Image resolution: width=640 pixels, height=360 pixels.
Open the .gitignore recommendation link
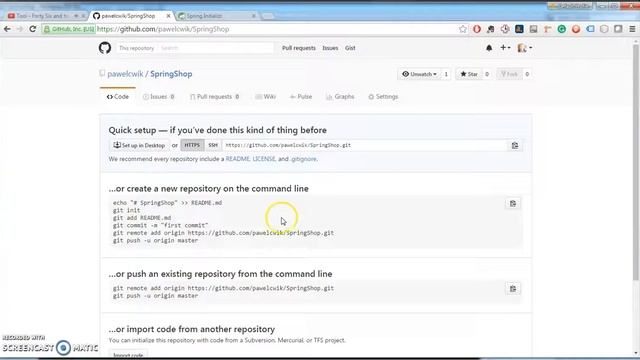tap(304, 159)
